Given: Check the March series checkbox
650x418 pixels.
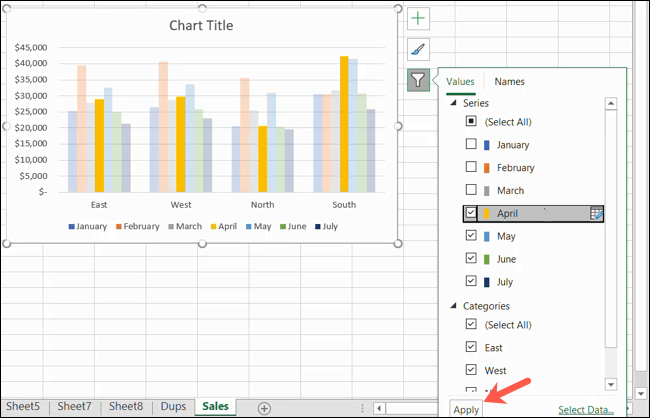Looking at the screenshot, I should 471,190.
